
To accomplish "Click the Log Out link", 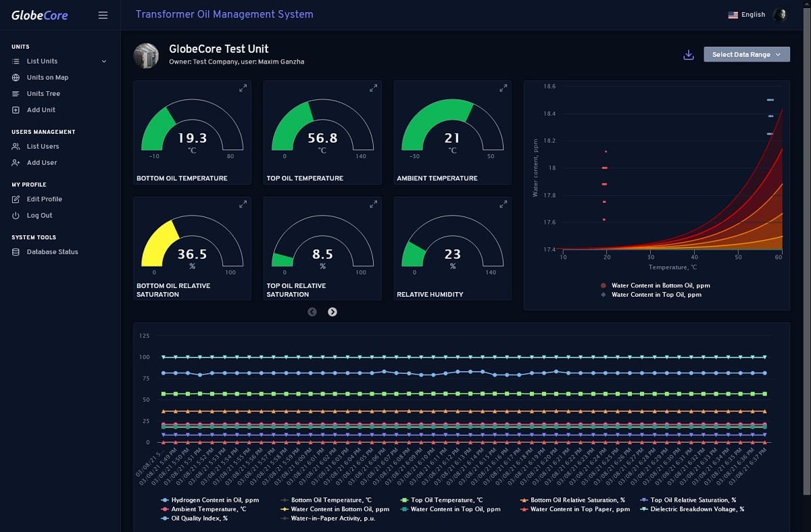I will tap(39, 216).
